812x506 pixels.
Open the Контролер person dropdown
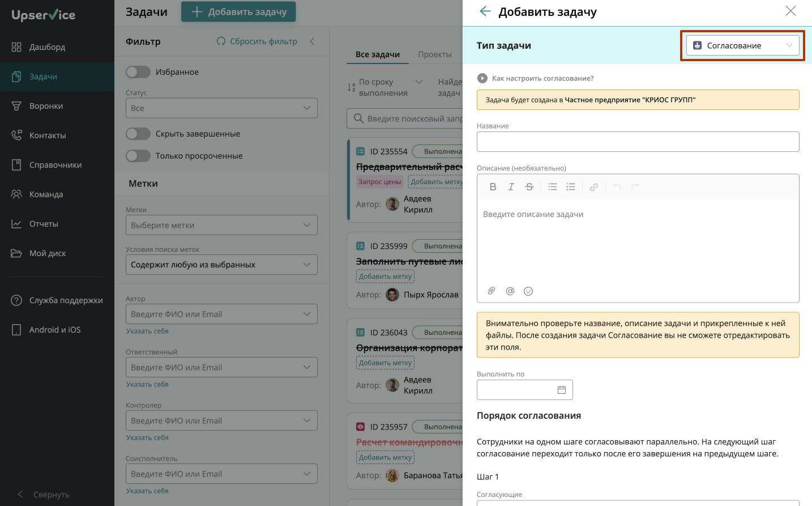[221, 420]
